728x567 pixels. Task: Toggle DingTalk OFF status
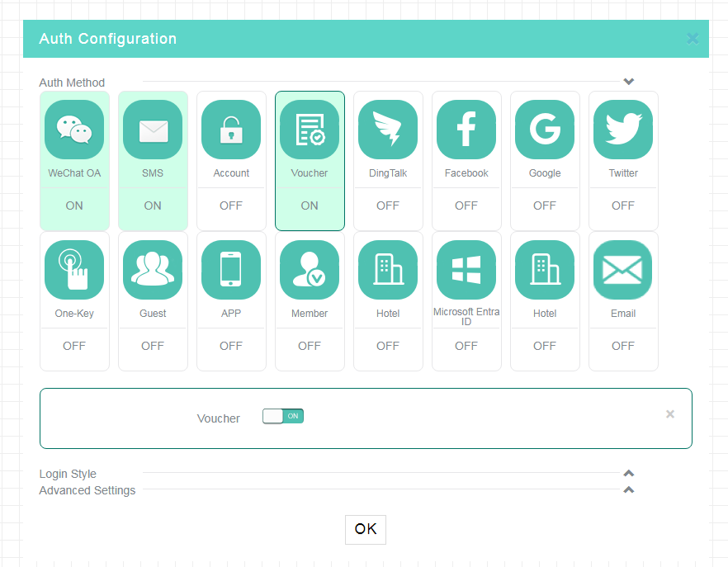click(388, 206)
